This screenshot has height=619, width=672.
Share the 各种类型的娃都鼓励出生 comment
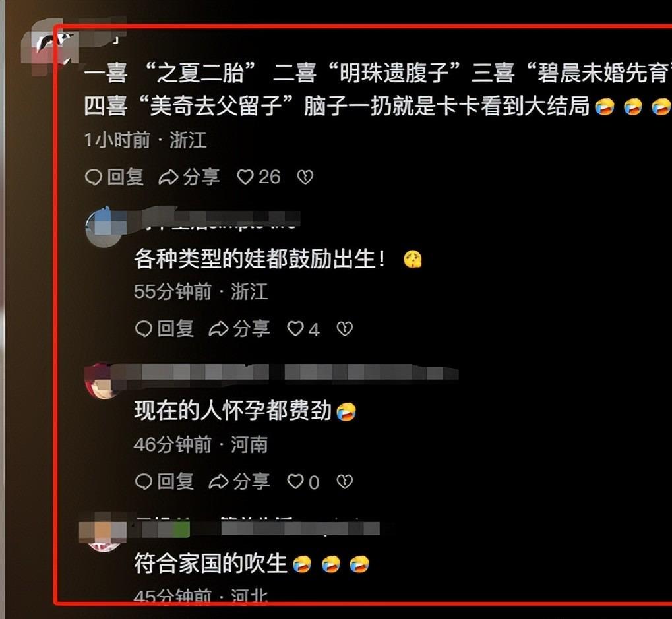coord(239,329)
